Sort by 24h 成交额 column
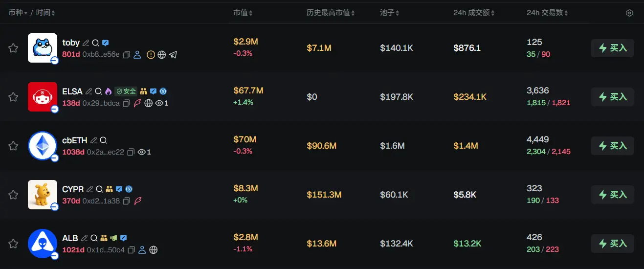This screenshot has width=644, height=269. [x=474, y=13]
